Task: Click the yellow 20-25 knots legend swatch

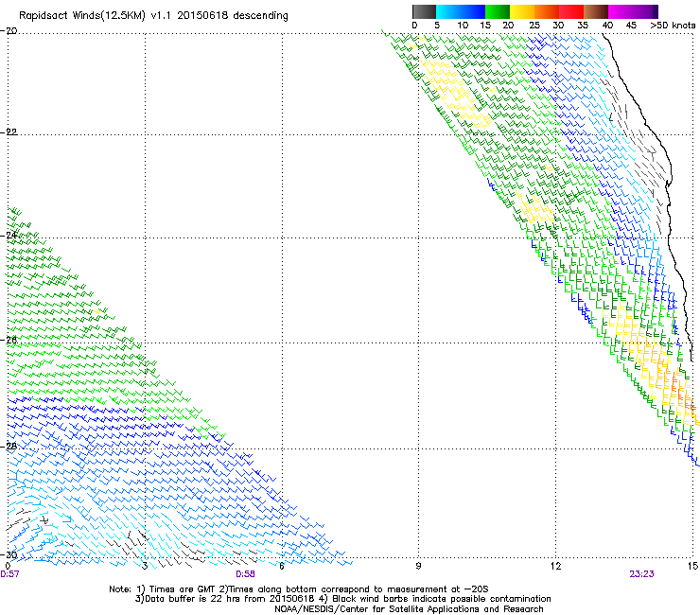Action: [x=521, y=11]
